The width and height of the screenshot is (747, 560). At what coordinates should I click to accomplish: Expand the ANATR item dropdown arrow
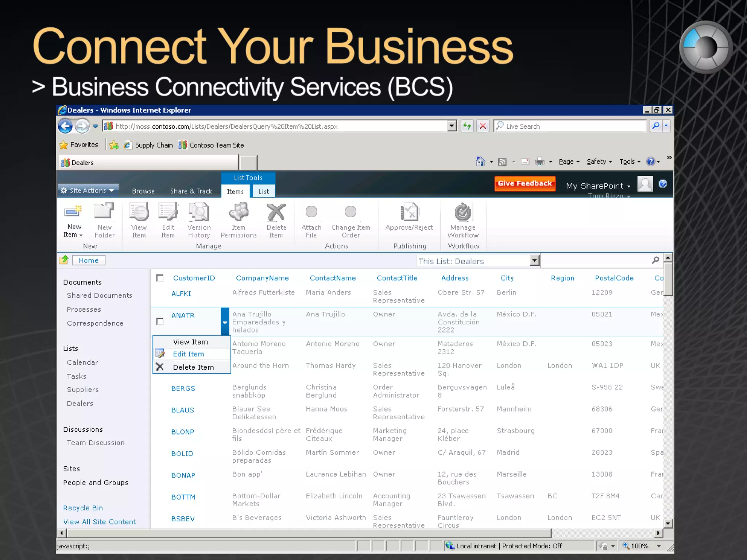pyautogui.click(x=225, y=322)
